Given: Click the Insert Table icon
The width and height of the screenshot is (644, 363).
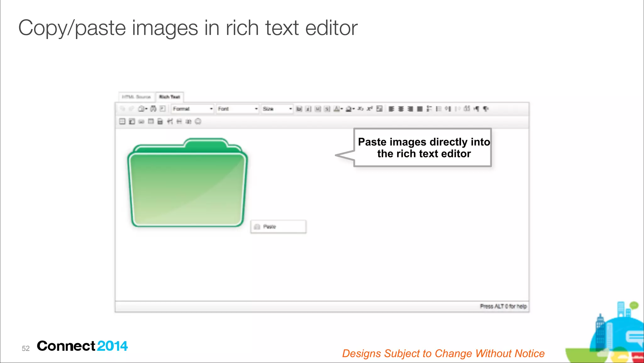Looking at the screenshot, I should click(x=122, y=122).
